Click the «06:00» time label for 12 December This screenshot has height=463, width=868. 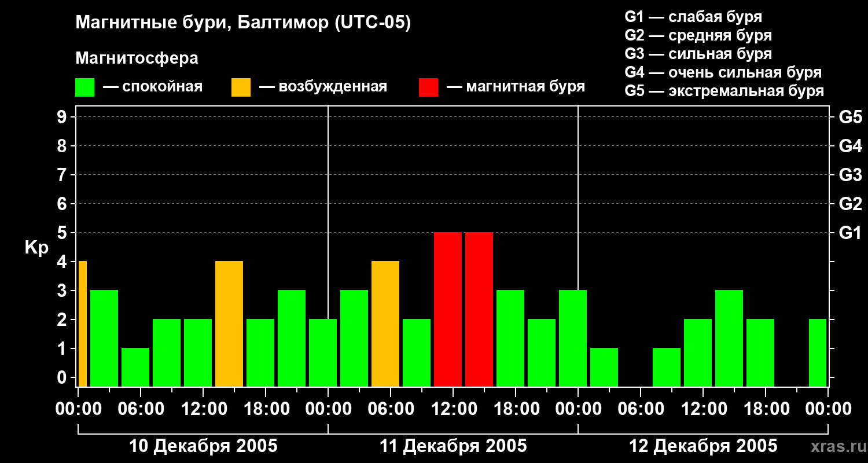(641, 409)
